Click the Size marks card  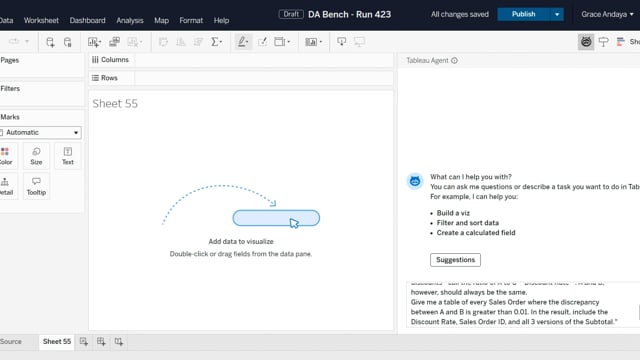(x=36, y=156)
